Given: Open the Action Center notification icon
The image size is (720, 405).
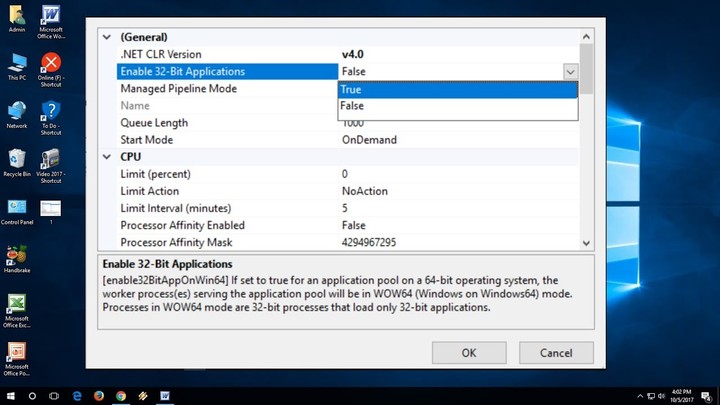Looking at the screenshot, I should 707,396.
